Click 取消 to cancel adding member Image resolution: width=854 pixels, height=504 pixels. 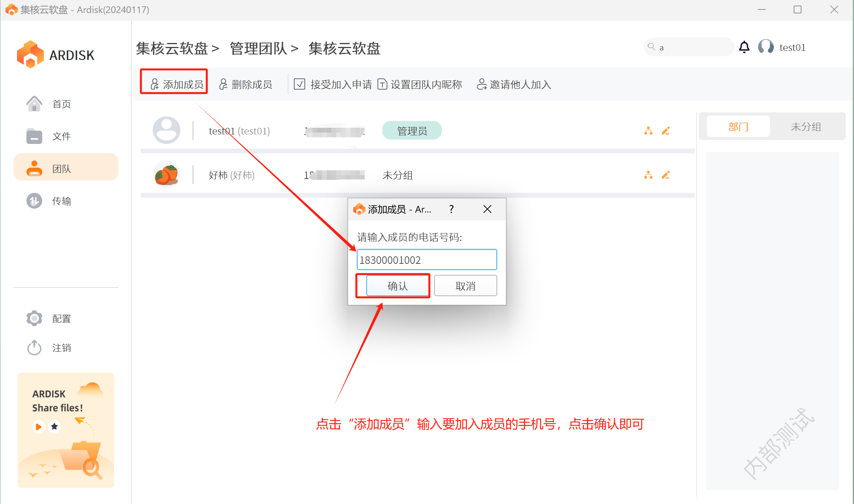pos(465,286)
